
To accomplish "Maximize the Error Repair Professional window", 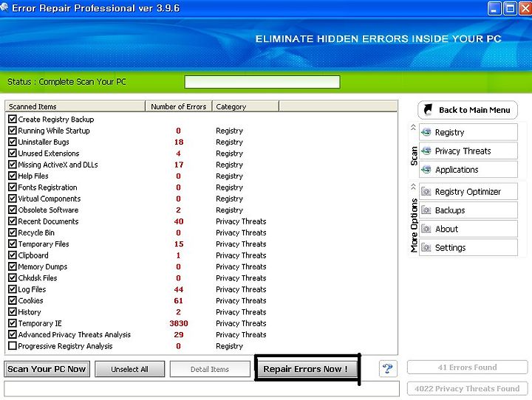I will [510, 8].
